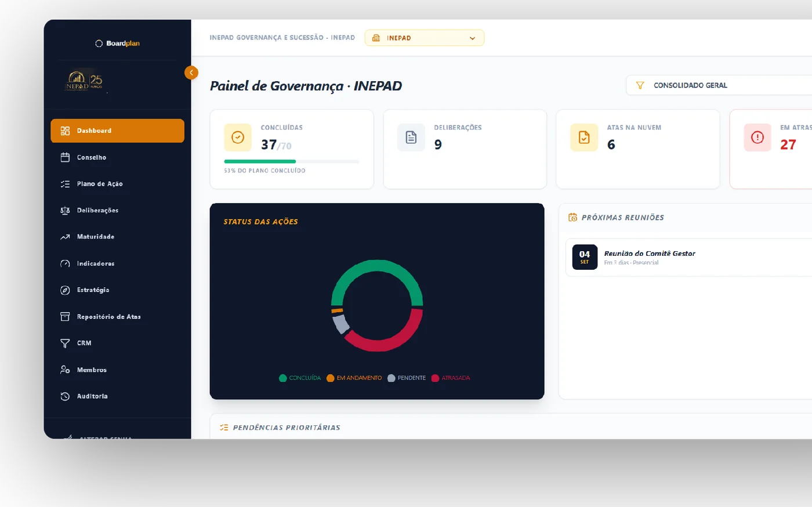The image size is (812, 507).
Task: Click the Plano de Ação checklist icon
Action: [x=65, y=184]
